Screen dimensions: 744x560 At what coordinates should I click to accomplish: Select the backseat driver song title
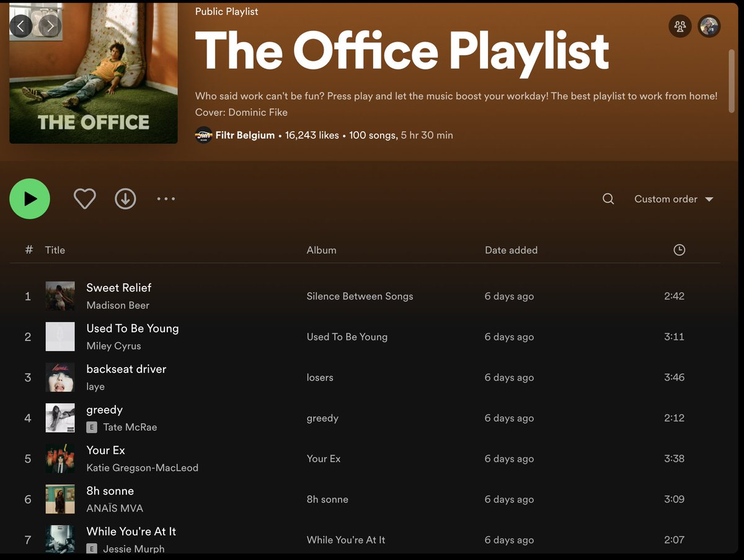click(x=126, y=369)
